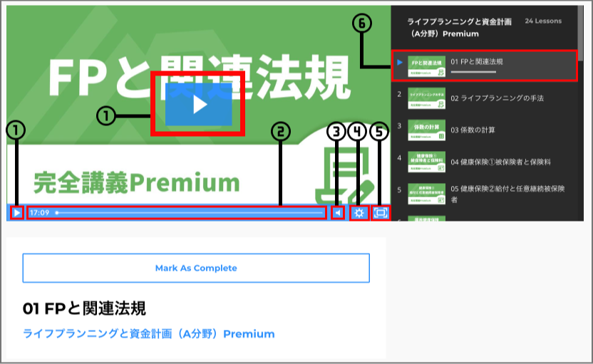Select lesson 01 FPと関連法規 in the playlist

[485, 66]
